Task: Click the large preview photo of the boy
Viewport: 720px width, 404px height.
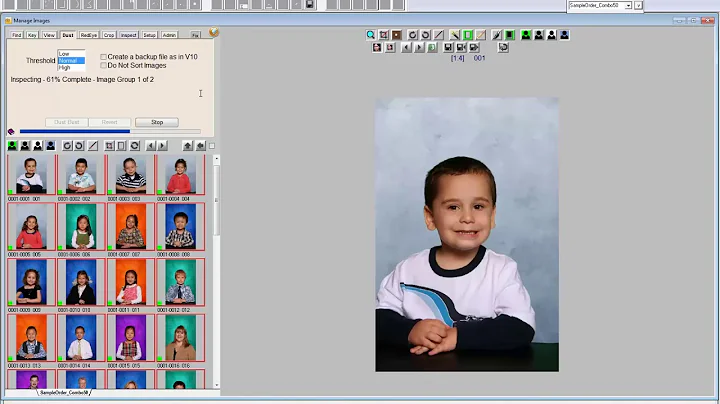Action: coord(467,234)
